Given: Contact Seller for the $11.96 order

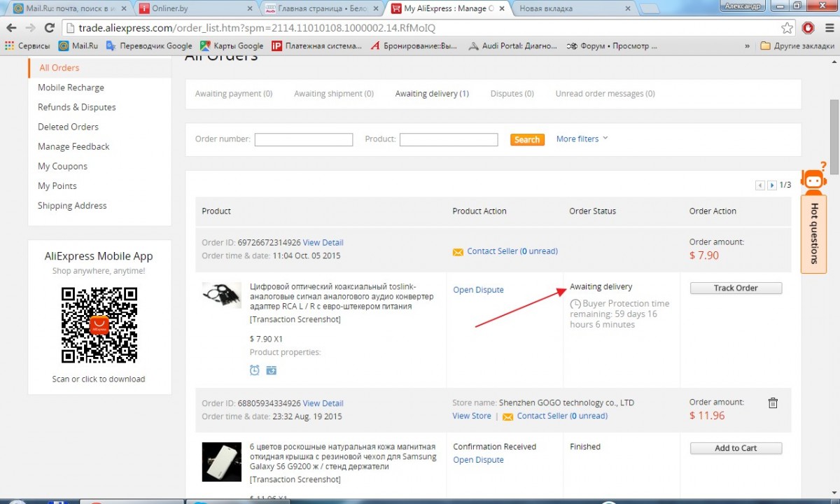Looking at the screenshot, I should coord(562,416).
